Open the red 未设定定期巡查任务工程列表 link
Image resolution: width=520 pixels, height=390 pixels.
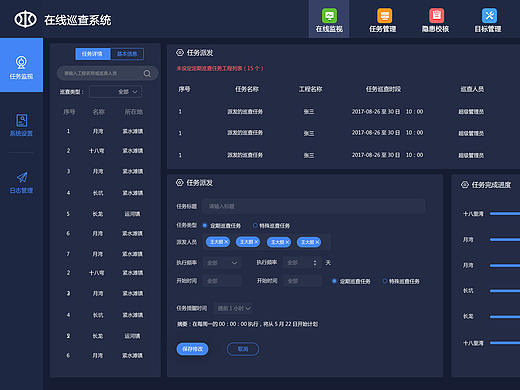[x=220, y=68]
